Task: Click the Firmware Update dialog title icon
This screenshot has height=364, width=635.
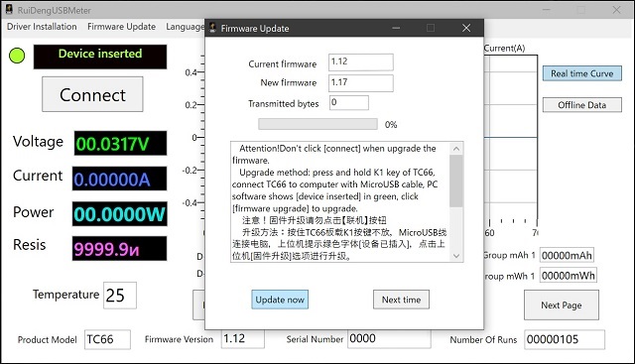Action: pyautogui.click(x=212, y=28)
